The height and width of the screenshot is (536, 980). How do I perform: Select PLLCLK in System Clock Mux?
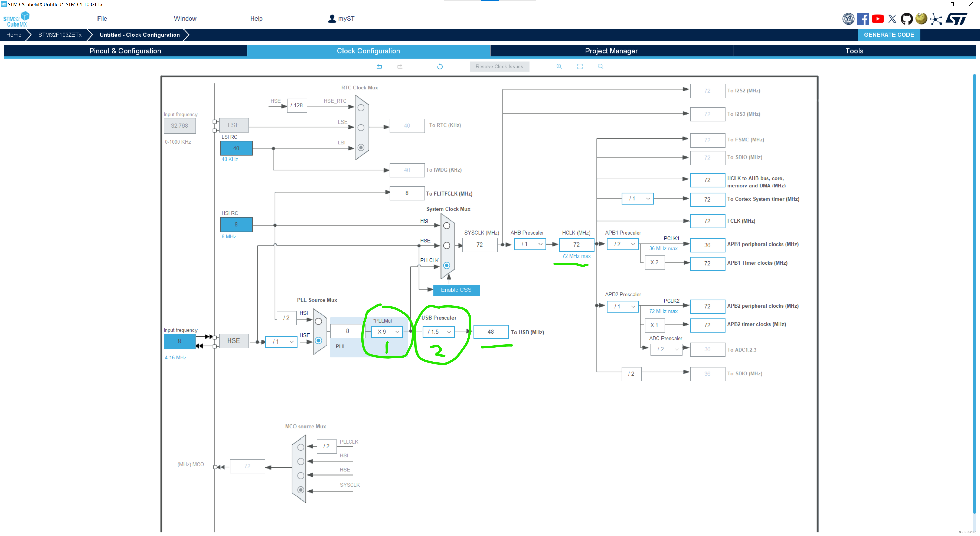click(447, 265)
